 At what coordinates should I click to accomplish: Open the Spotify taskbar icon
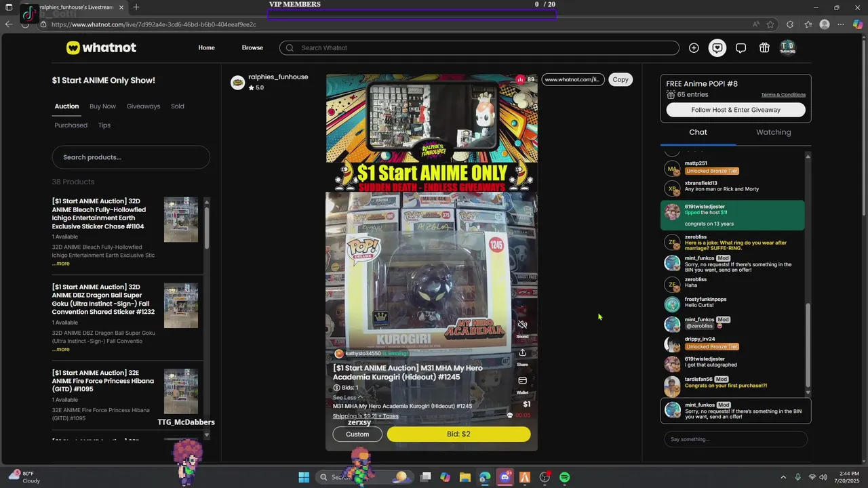tap(564, 477)
